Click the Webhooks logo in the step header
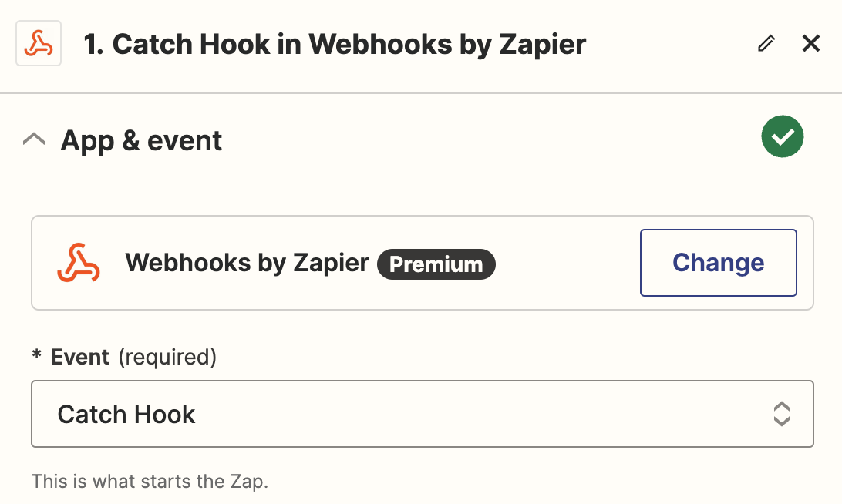The width and height of the screenshot is (842, 504). pos(39,43)
